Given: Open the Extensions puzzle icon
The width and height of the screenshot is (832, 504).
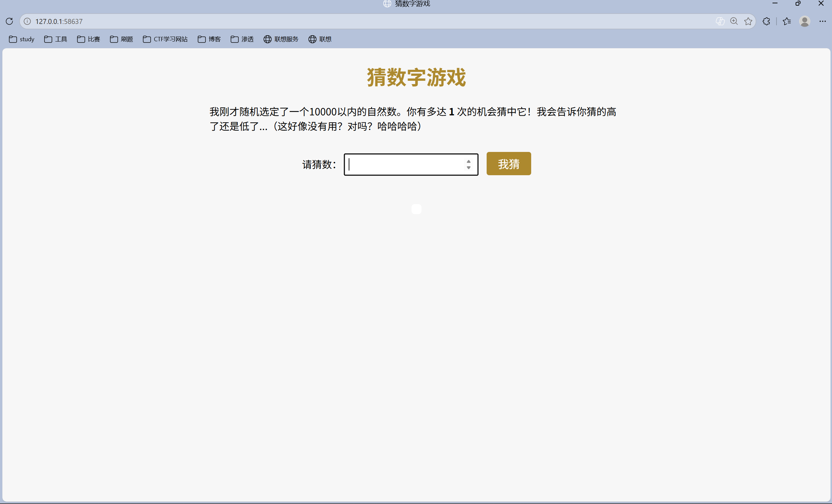Looking at the screenshot, I should [766, 21].
